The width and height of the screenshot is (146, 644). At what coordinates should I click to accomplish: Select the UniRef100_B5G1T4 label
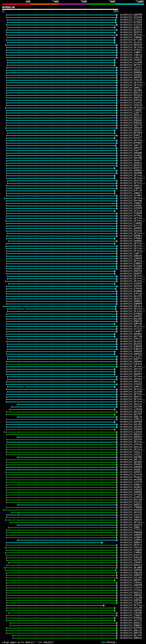(131, 93)
